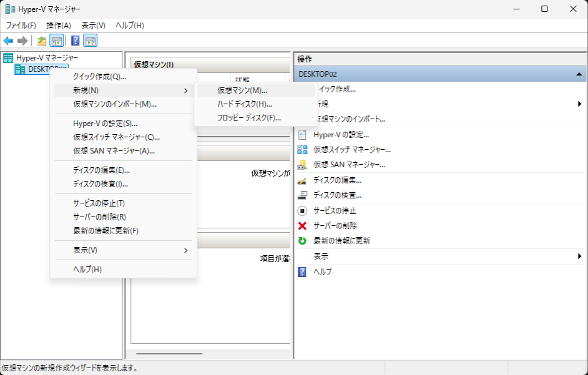Image resolution: width=588 pixels, height=375 pixels.
Task: Choose 仮想マシンのインポート(M)... in the context menu
Action: pos(123,104)
